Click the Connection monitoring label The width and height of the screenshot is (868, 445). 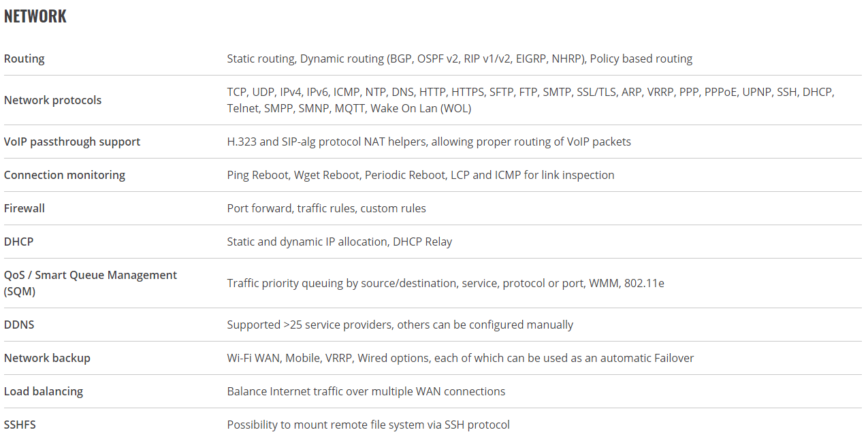click(65, 175)
